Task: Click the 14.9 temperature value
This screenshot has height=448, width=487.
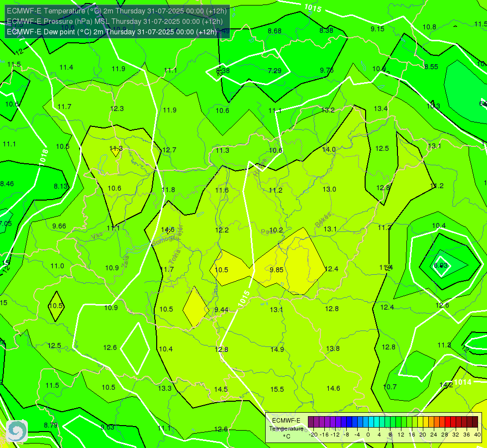Action: [x=277, y=349]
